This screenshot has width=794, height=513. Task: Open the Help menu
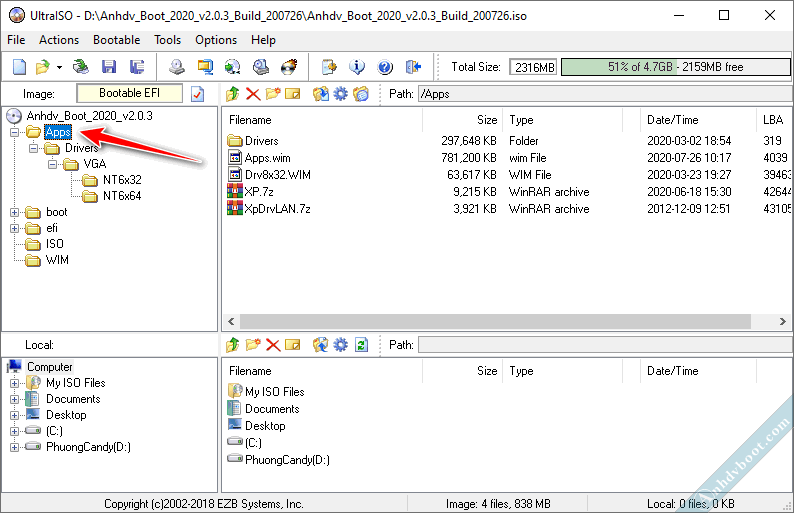263,40
